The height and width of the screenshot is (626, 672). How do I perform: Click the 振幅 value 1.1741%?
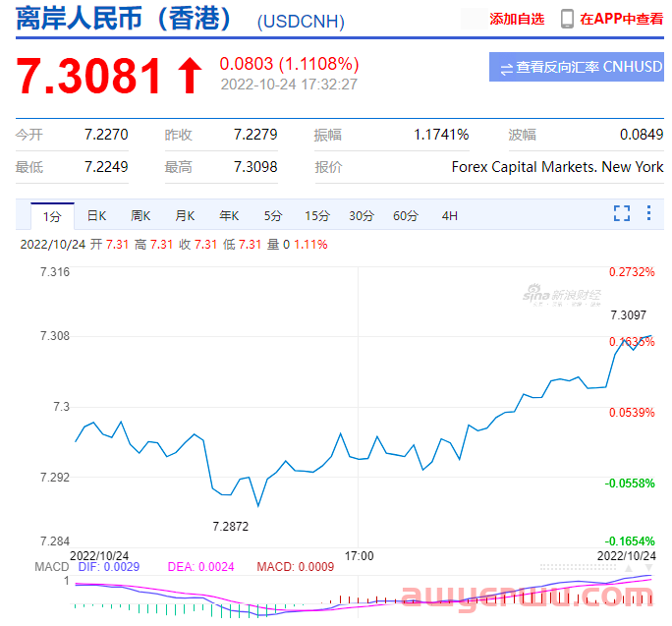point(441,135)
